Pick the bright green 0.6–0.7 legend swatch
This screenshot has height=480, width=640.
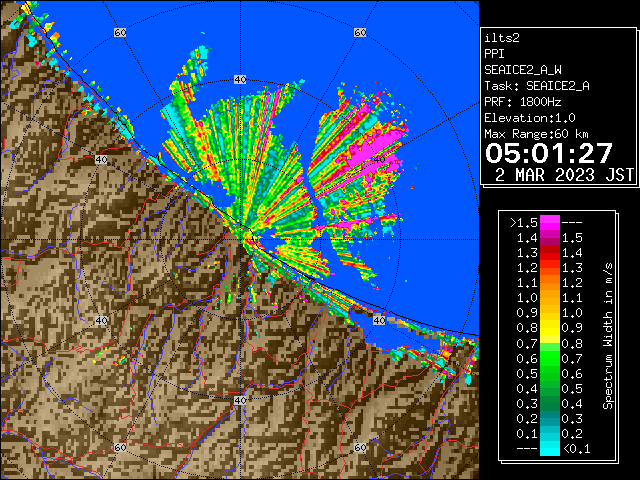coord(550,358)
